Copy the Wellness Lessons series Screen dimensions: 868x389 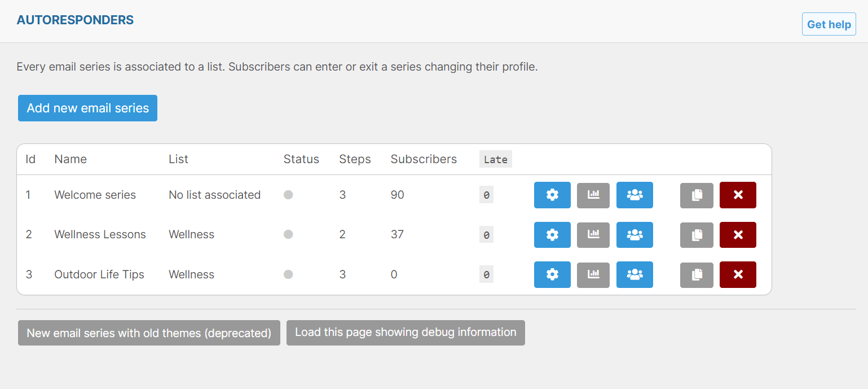697,235
